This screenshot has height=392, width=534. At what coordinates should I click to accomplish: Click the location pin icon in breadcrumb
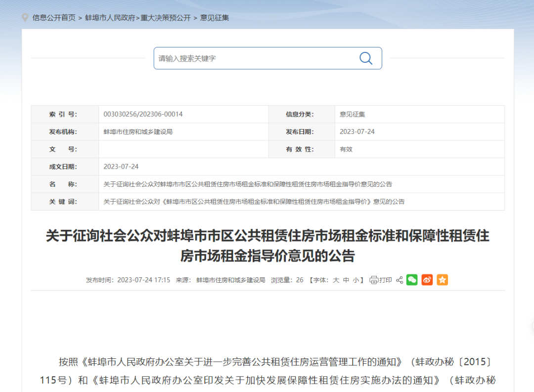coord(25,17)
